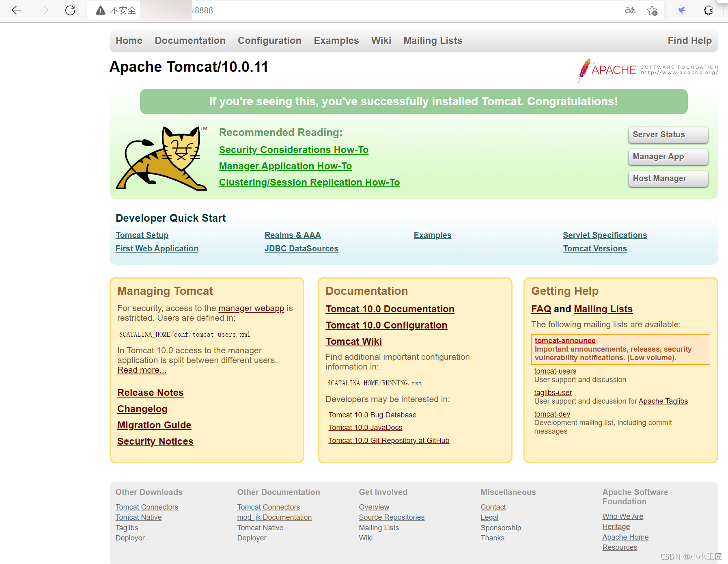Click the Tomcat cat mascot image
This screenshot has width=728, height=564.
[162, 158]
